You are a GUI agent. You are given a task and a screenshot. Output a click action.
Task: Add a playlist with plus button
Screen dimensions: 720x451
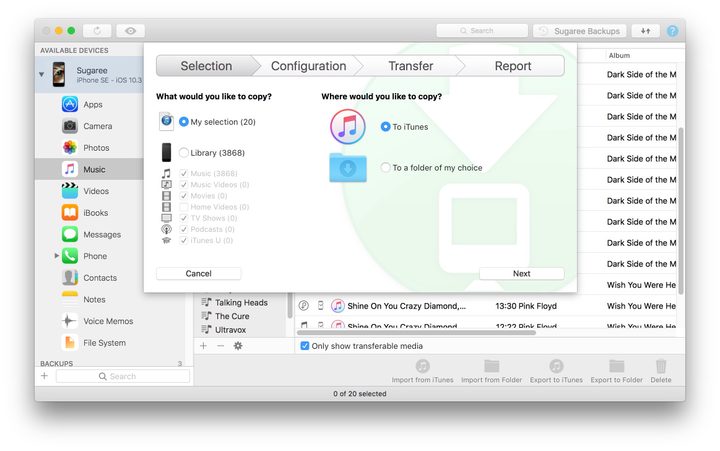pyautogui.click(x=203, y=345)
